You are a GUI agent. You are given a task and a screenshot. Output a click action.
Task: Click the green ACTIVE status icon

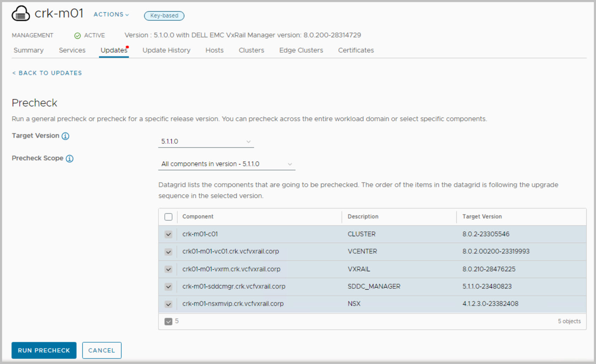pyautogui.click(x=78, y=36)
